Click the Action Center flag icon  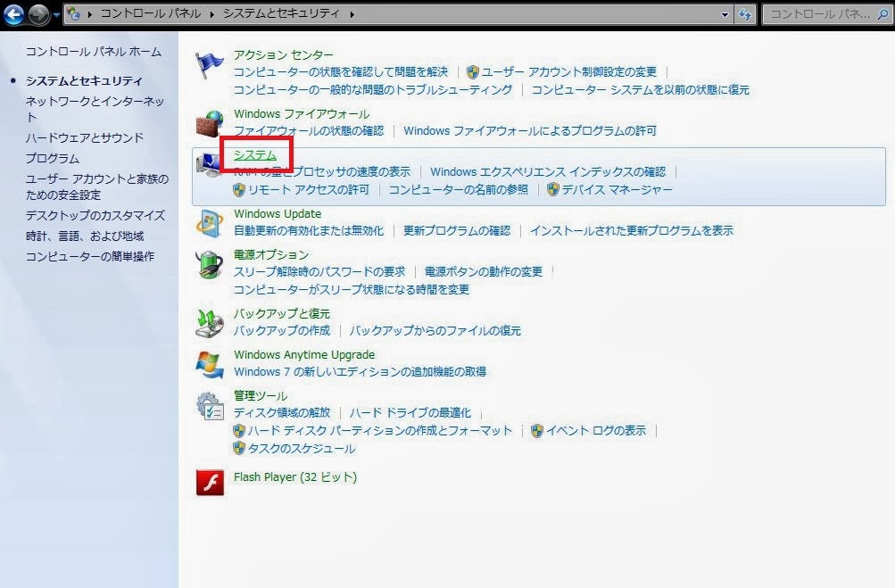click(x=210, y=65)
